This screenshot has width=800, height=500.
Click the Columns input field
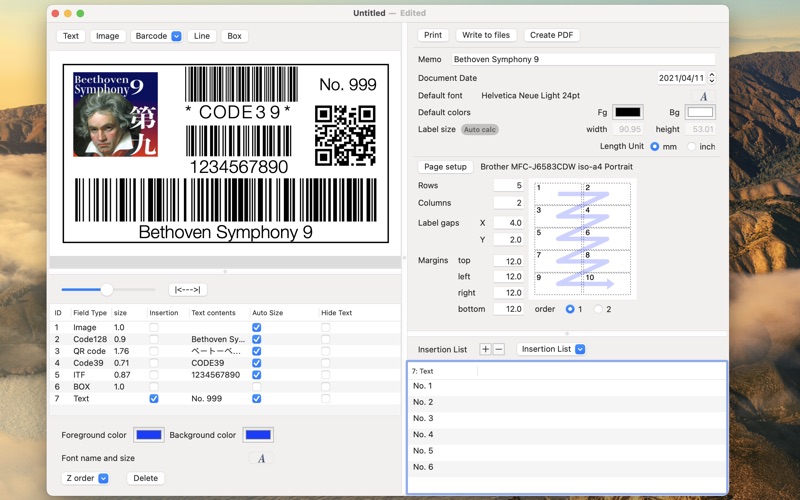(509, 203)
